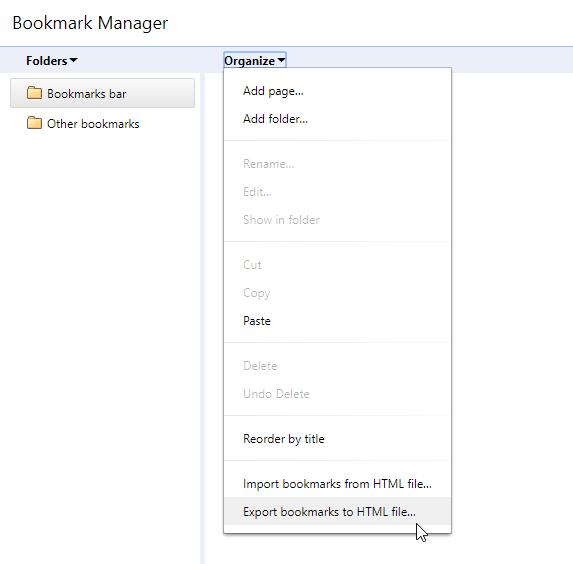Click the Undo Delete menu entry
This screenshot has height=564, width=573.
tap(337, 394)
